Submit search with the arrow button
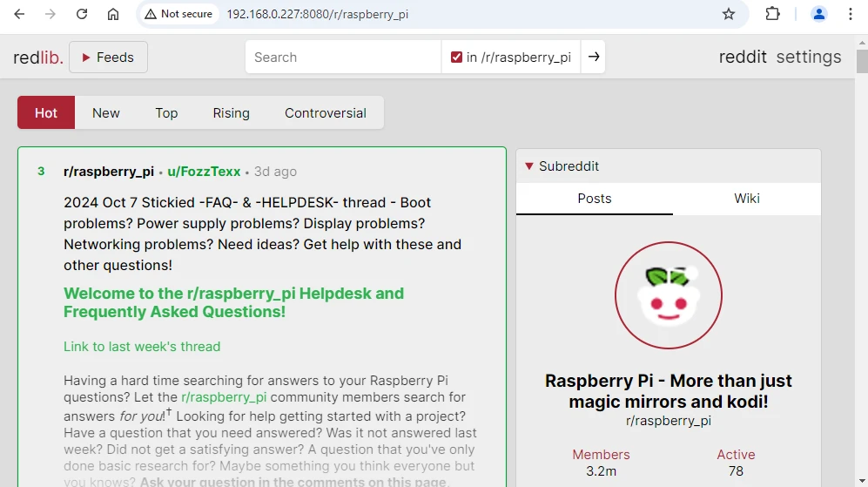Image resolution: width=868 pixels, height=487 pixels. [593, 57]
